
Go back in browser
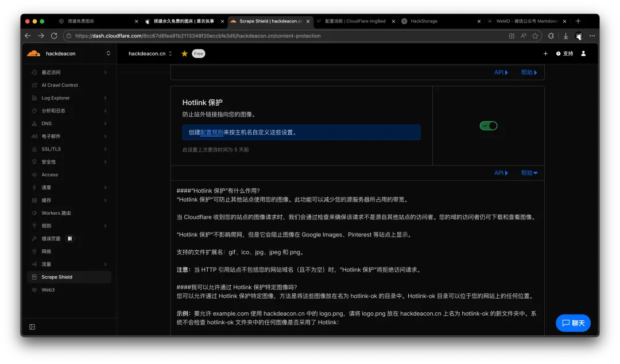click(x=28, y=36)
